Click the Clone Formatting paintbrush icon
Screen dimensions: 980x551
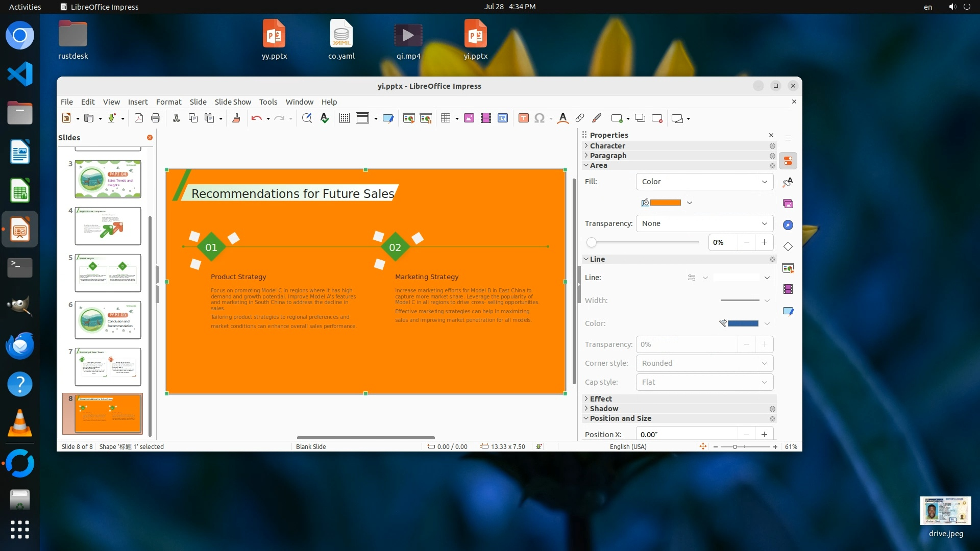236,118
